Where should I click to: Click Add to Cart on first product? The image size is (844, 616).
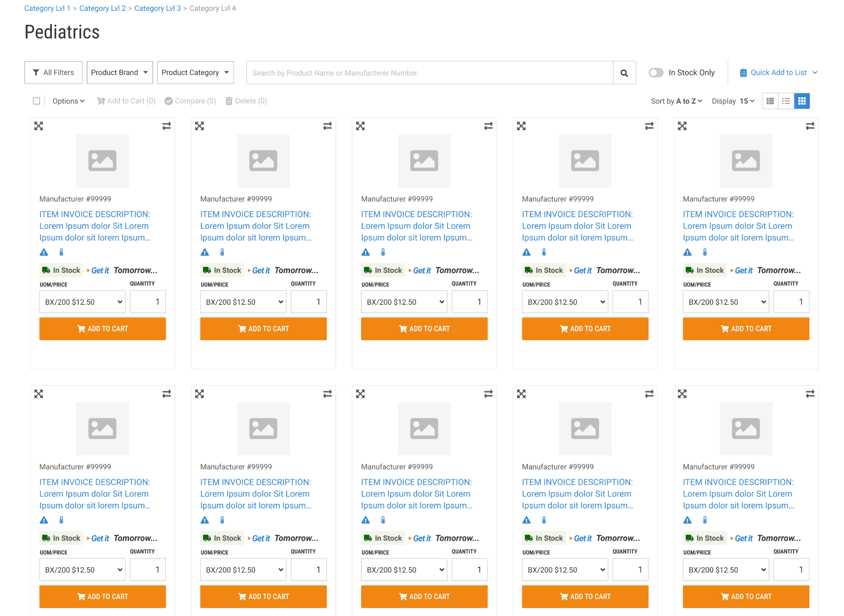click(x=102, y=329)
